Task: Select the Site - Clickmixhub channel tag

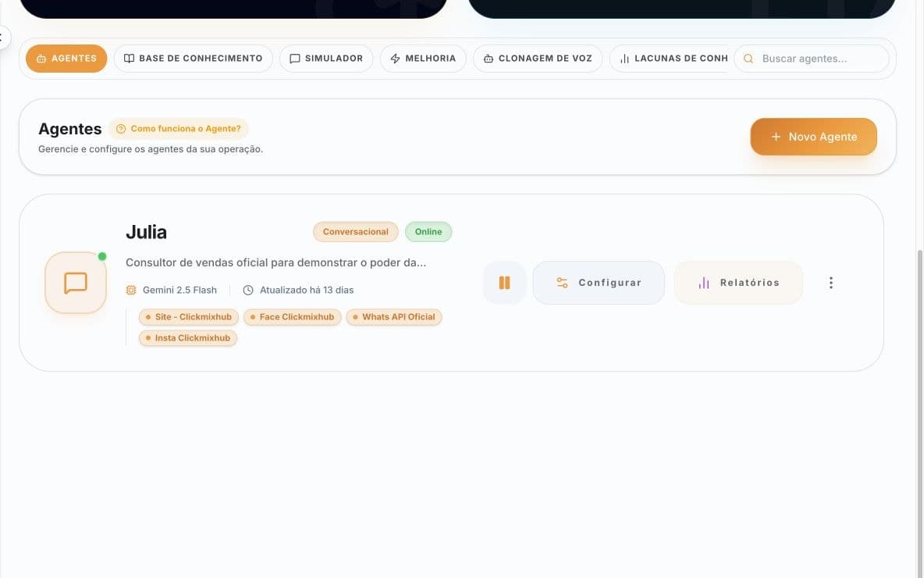Action: [x=189, y=316]
